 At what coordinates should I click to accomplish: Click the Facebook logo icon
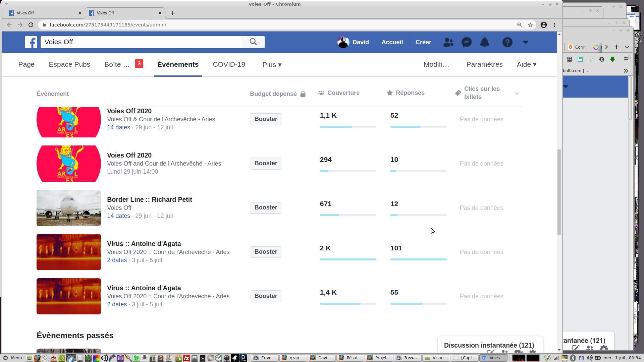pyautogui.click(x=31, y=42)
